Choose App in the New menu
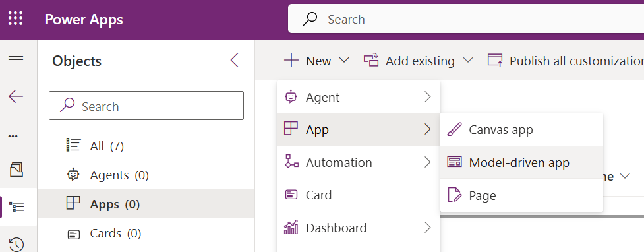This screenshot has height=252, width=644. pos(359,129)
